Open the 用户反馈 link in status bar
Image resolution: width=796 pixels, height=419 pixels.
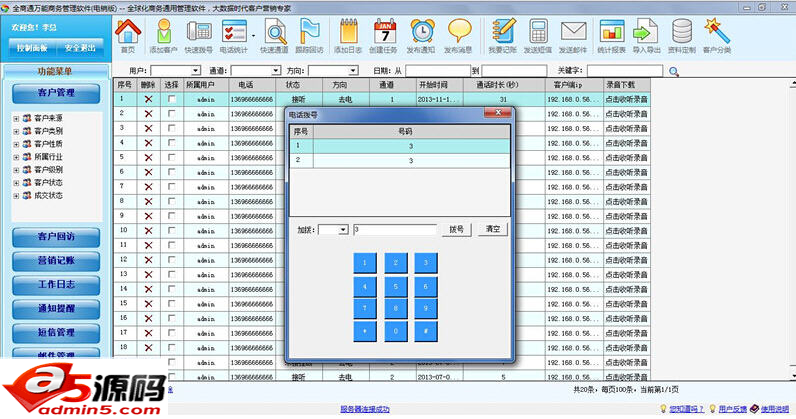[x=733, y=409]
